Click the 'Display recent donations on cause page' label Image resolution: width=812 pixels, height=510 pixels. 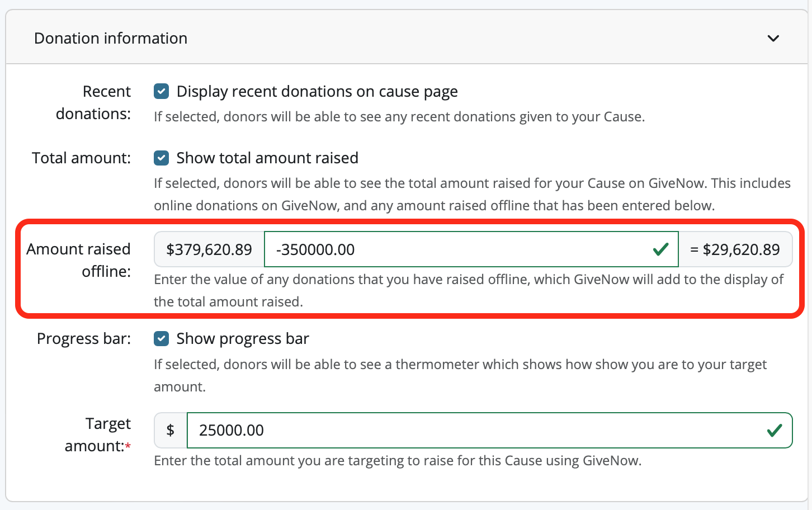click(317, 92)
